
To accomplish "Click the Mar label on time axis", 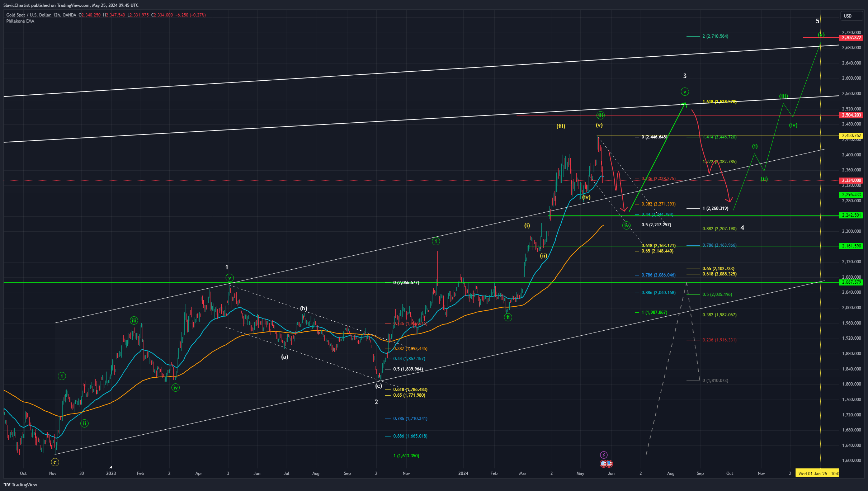I will pyautogui.click(x=523, y=473).
